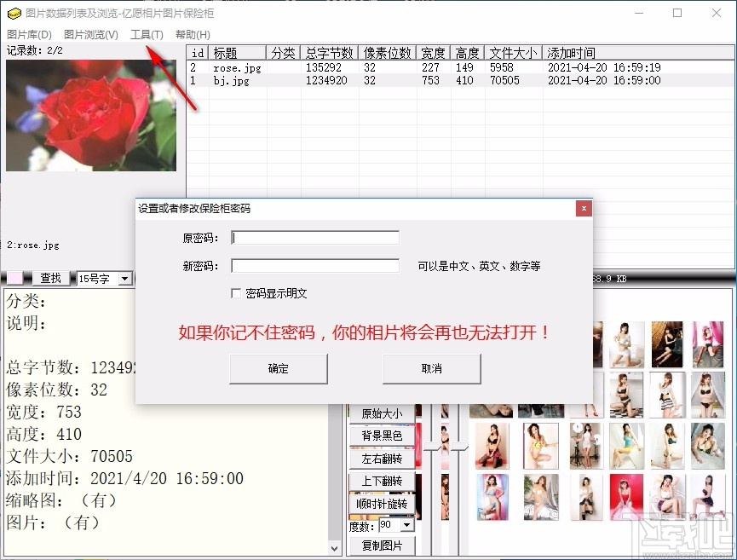Set viewer background to black via 背景黑色
Image resolution: width=737 pixels, height=560 pixels.
pos(381,436)
